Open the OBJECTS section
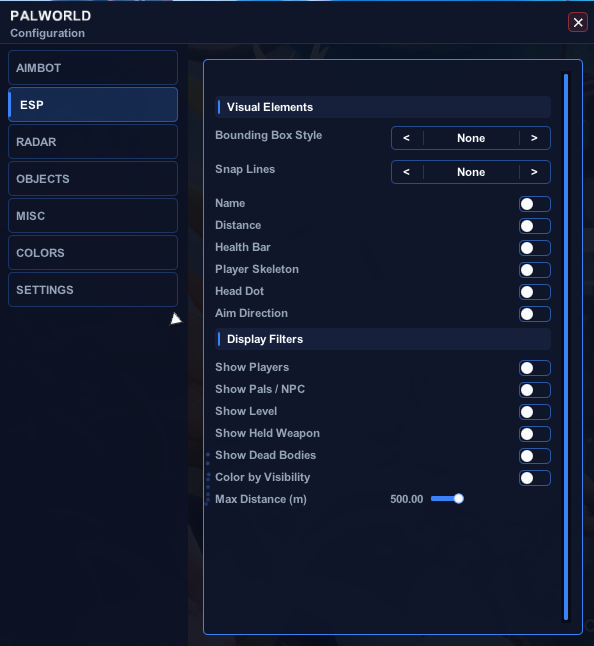594x646 pixels. (93, 179)
